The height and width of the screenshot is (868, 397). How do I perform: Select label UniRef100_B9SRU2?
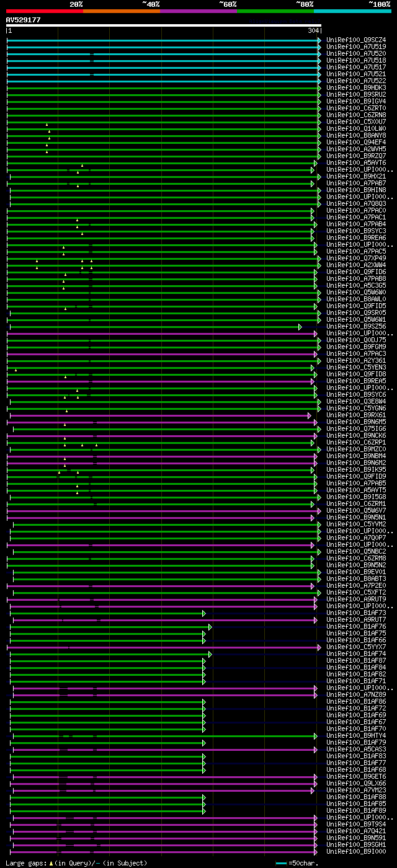(x=356, y=94)
